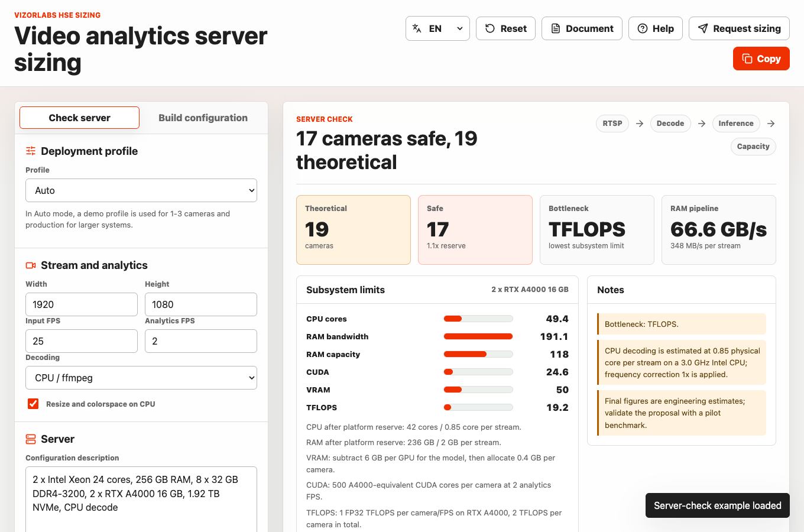
Task: Click the Inference pipeline chip
Action: point(736,124)
